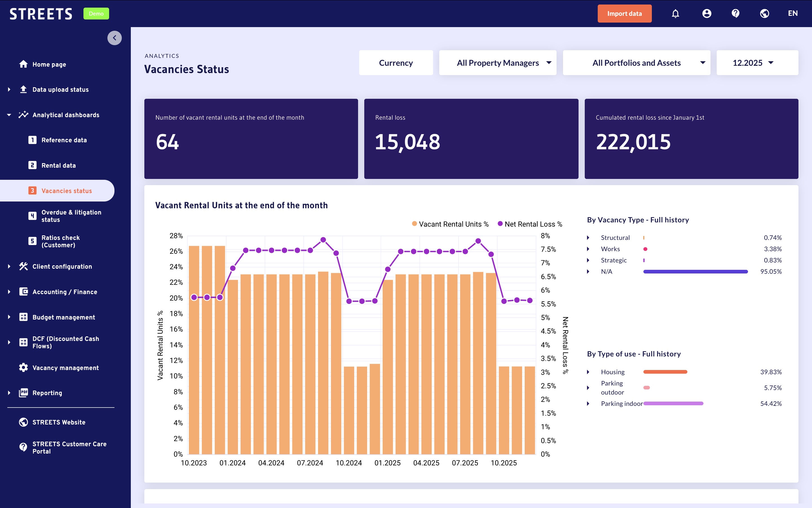
Task: Click the N/A purple progress bar
Action: pos(695,271)
